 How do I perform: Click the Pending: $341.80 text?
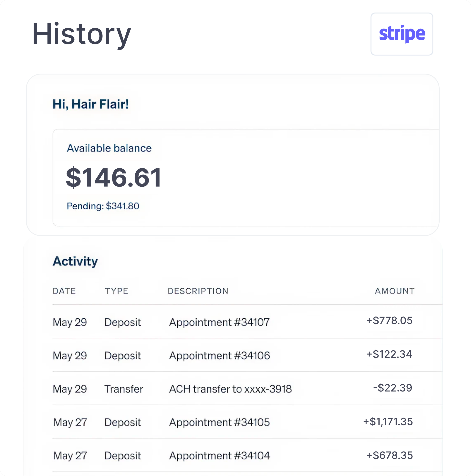click(x=103, y=206)
